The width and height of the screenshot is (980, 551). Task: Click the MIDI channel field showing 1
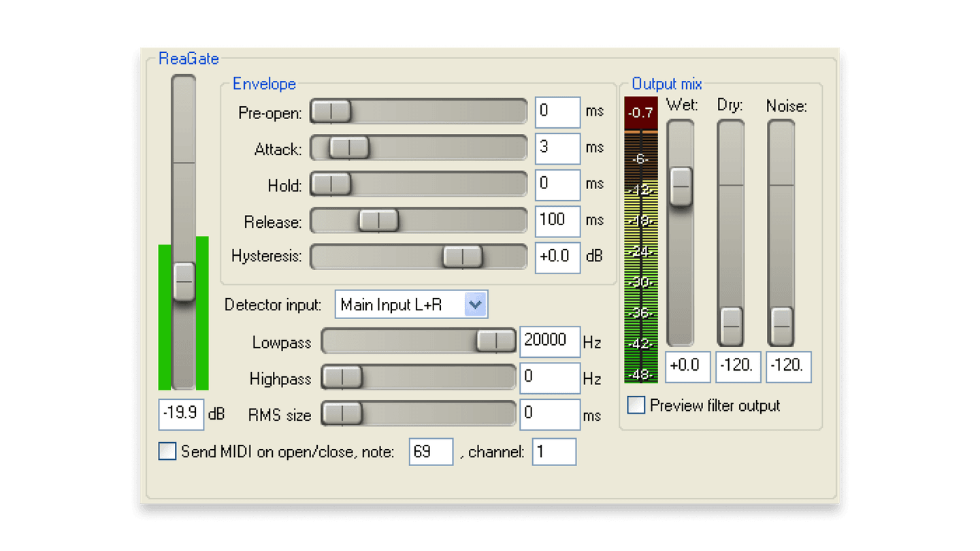[x=554, y=452]
